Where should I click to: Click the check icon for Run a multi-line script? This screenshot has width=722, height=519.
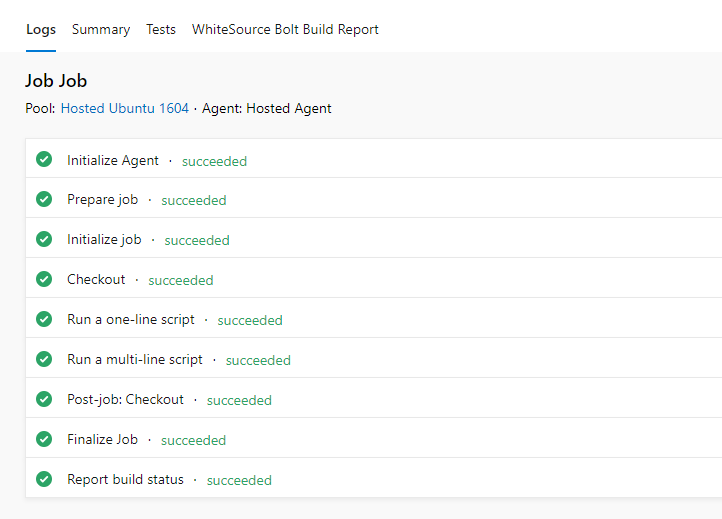tap(44, 359)
